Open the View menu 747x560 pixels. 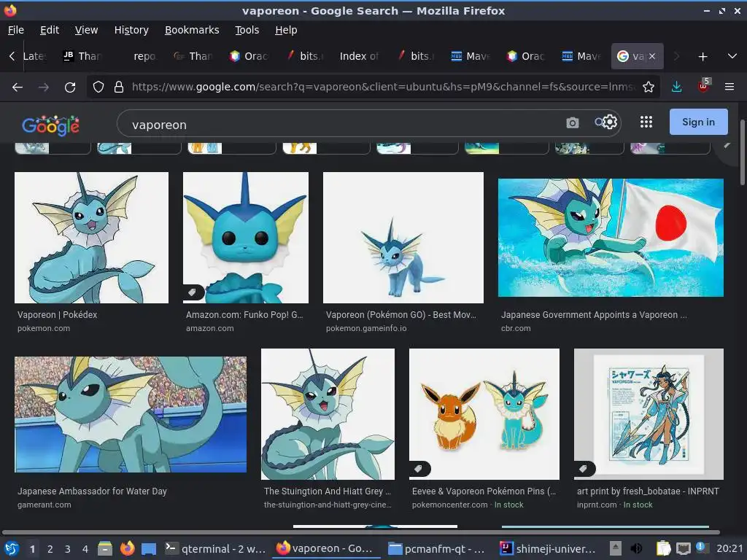click(86, 30)
